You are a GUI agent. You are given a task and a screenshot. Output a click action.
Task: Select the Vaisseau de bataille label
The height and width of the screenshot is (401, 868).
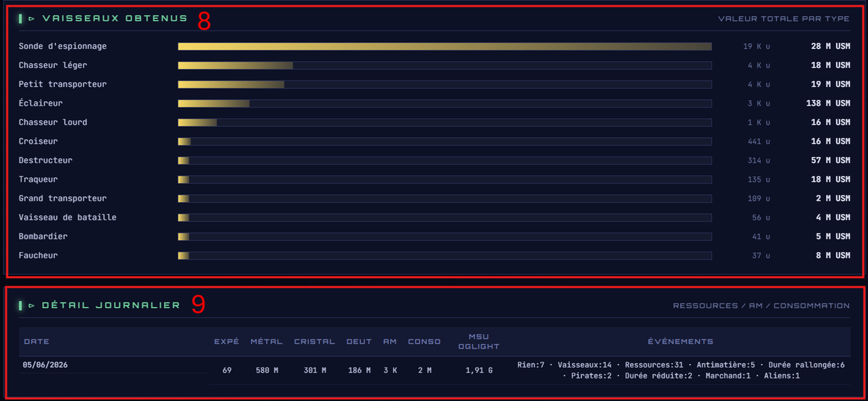point(68,217)
